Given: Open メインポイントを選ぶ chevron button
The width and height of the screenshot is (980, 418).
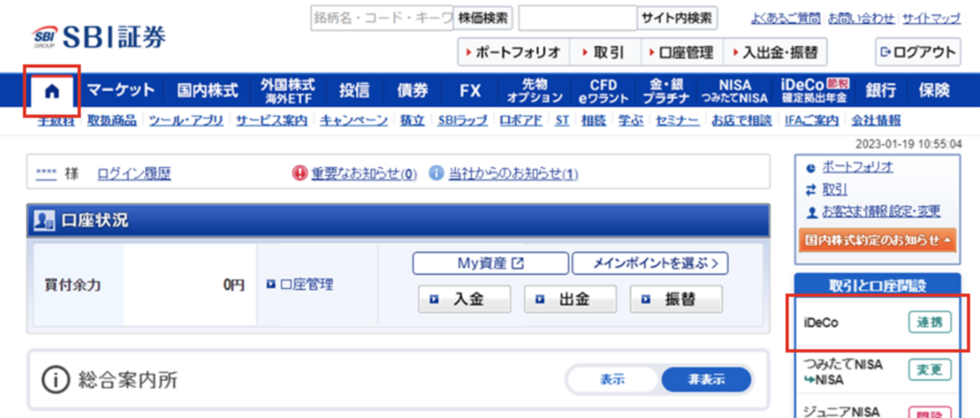Looking at the screenshot, I should click(x=650, y=263).
